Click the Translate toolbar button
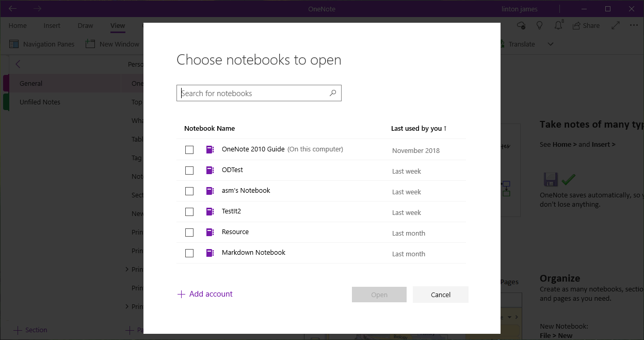 517,44
